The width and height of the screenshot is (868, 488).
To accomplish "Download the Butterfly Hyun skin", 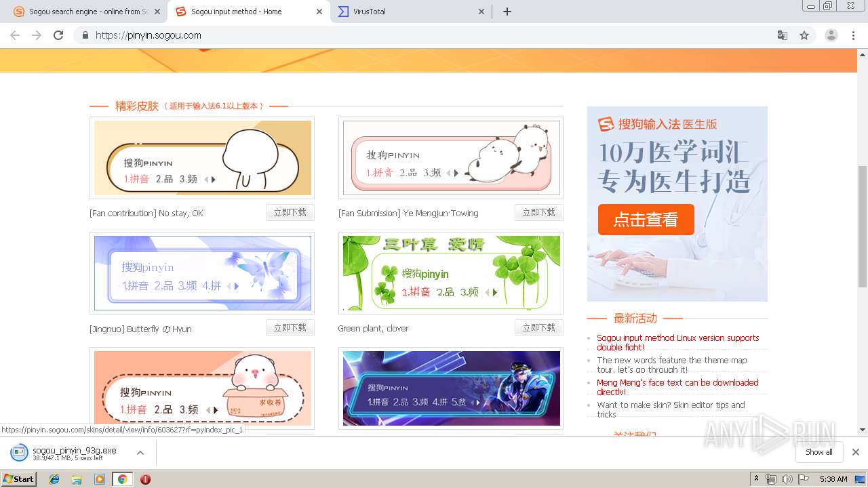I will (290, 328).
